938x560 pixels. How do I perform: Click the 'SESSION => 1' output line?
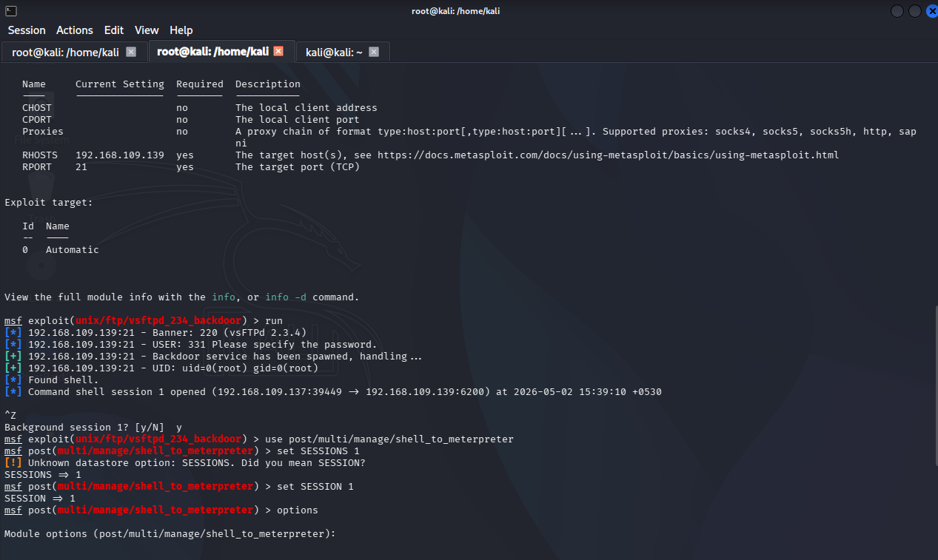pos(40,499)
